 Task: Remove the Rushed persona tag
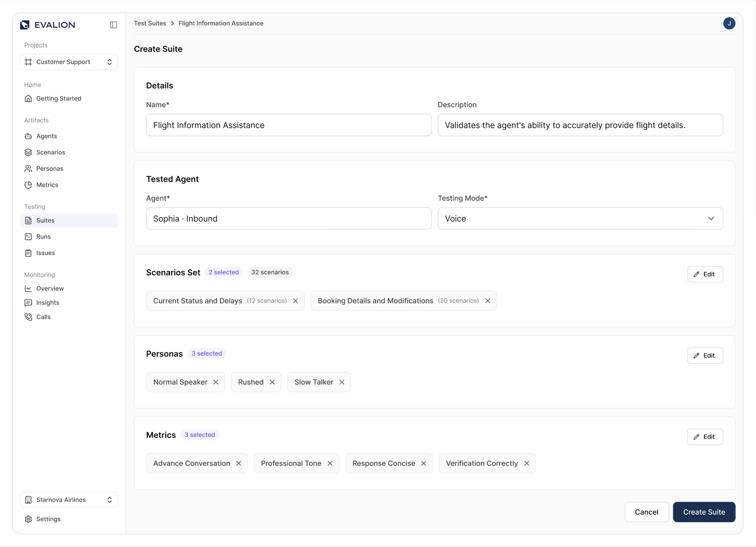point(273,382)
